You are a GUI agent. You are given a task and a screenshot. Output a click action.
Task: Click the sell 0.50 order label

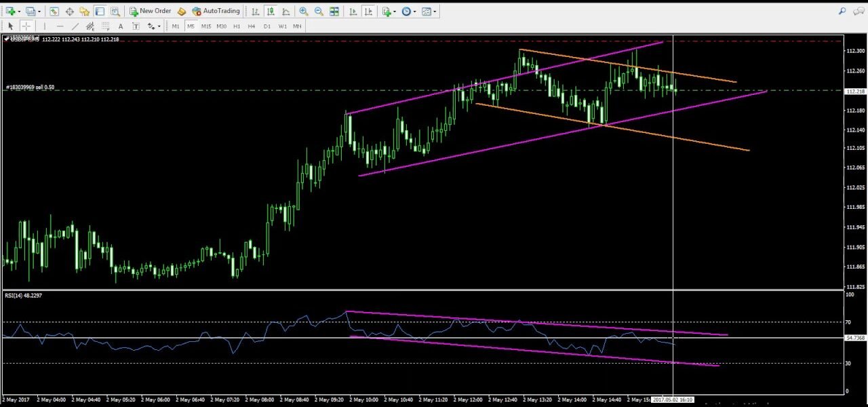coord(31,88)
